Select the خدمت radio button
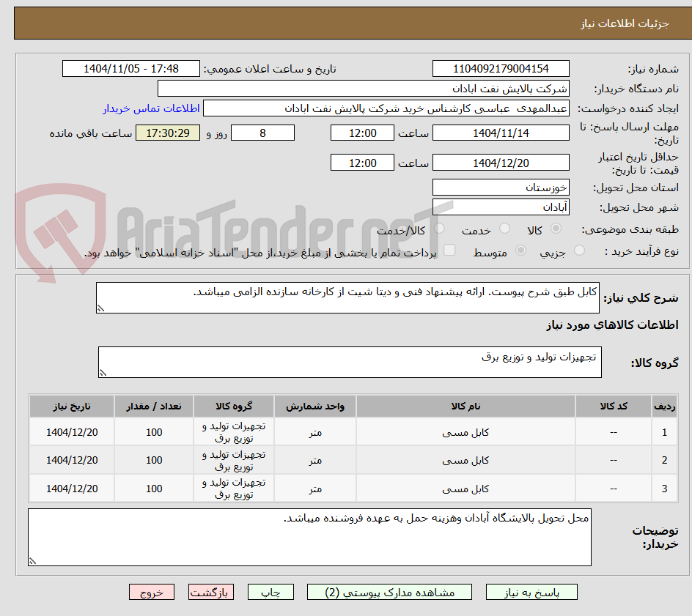692x616 pixels. pos(504,229)
